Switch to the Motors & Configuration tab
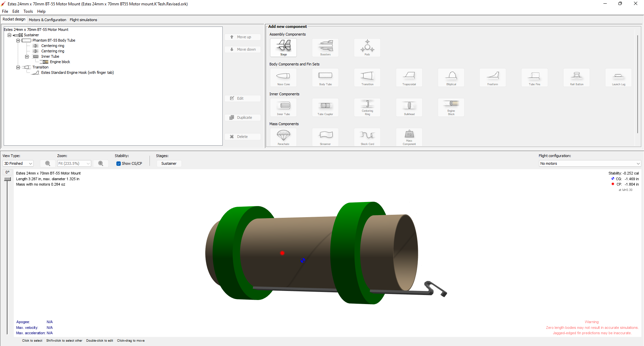 47,20
